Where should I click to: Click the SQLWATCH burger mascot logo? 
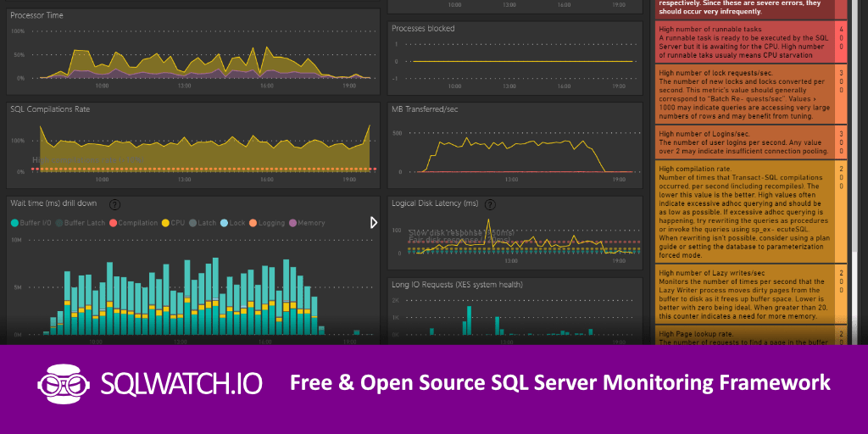click(x=64, y=383)
